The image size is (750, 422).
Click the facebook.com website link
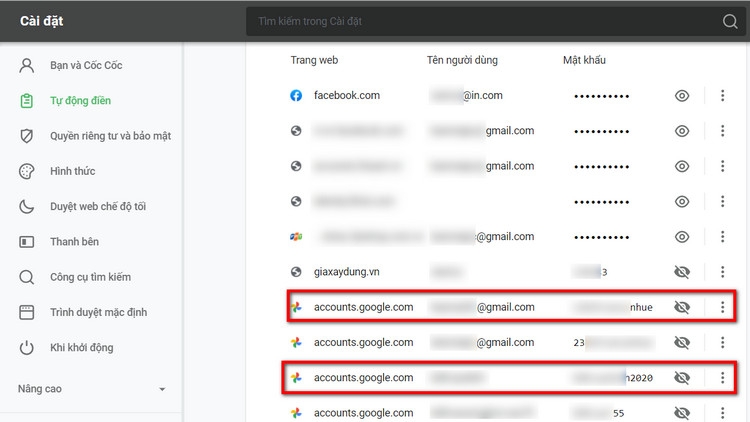pyautogui.click(x=347, y=96)
